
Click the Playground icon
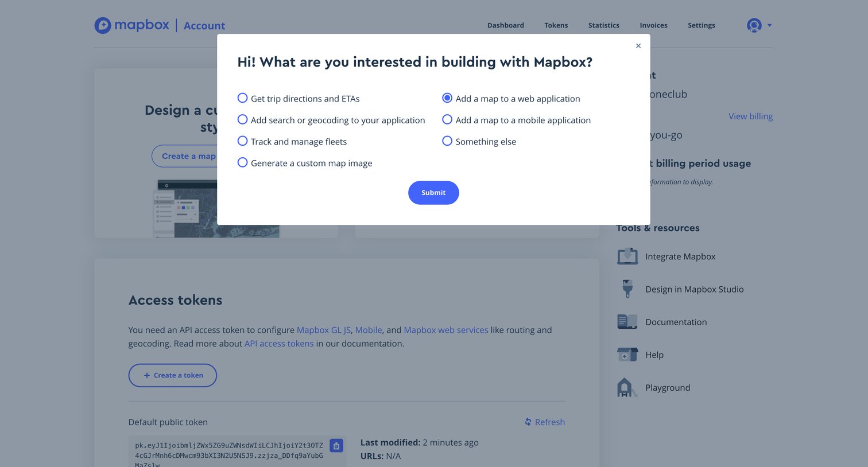[x=627, y=387]
